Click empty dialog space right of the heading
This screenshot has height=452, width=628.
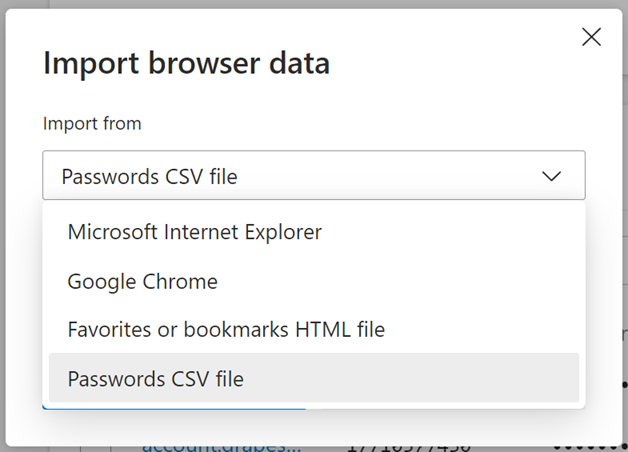[450, 64]
